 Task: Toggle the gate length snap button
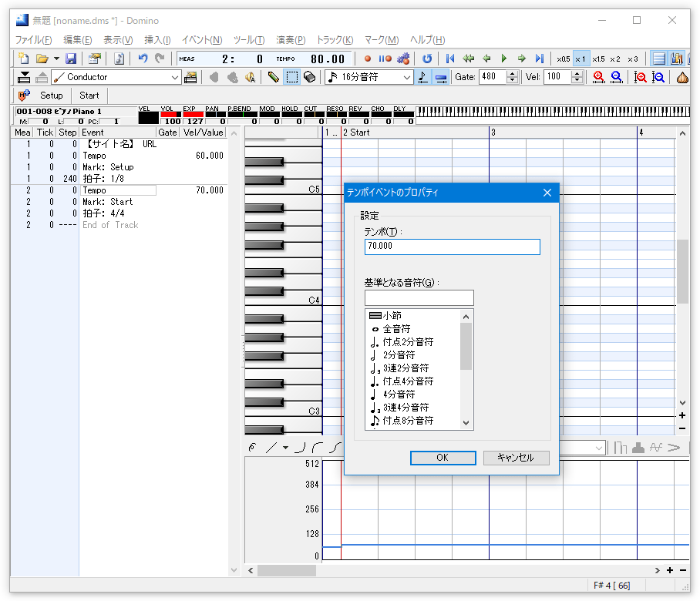tap(441, 77)
